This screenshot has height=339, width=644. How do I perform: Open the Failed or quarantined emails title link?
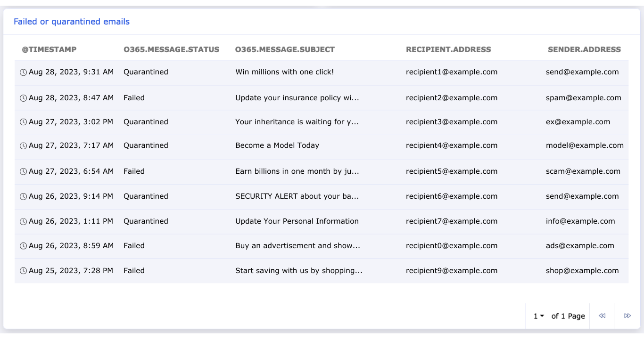[72, 22]
